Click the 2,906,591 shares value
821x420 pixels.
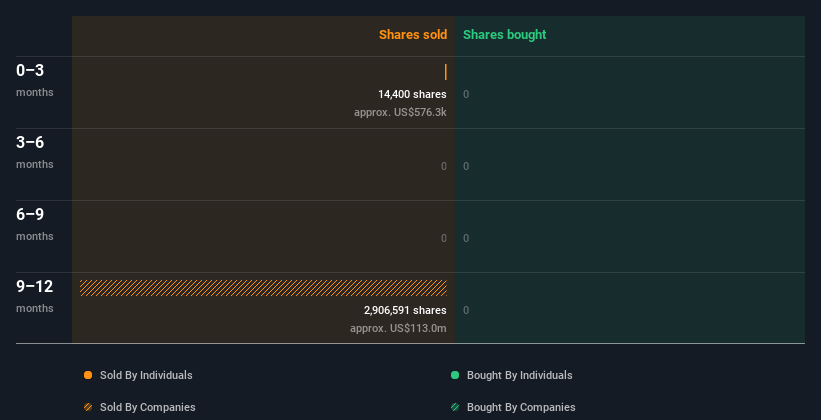405,311
